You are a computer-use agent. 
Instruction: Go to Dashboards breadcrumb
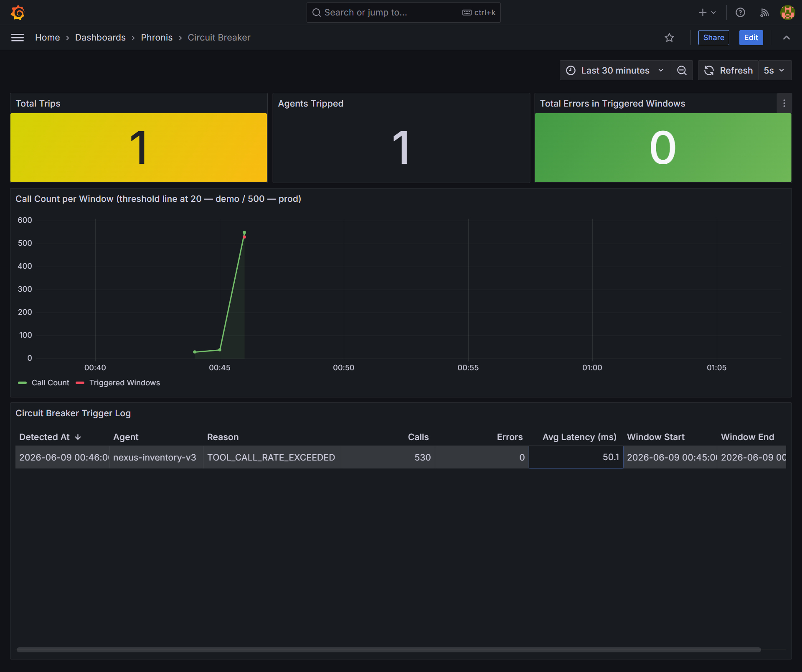(x=100, y=38)
